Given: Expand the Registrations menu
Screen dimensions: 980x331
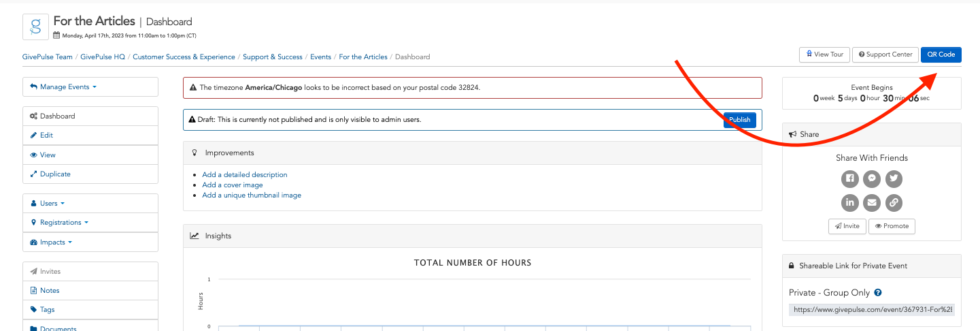Looking at the screenshot, I should 90,223.
